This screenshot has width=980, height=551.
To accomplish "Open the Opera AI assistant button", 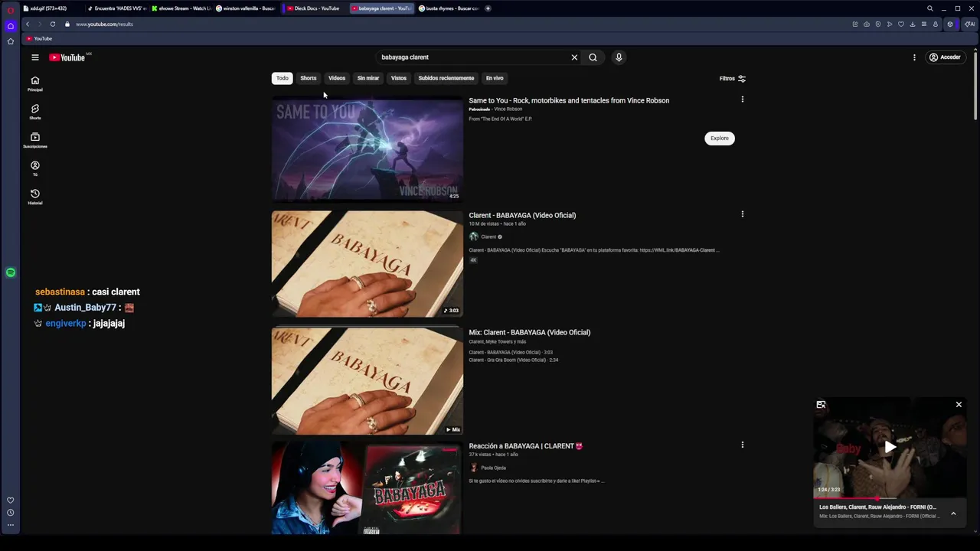I will (x=970, y=24).
